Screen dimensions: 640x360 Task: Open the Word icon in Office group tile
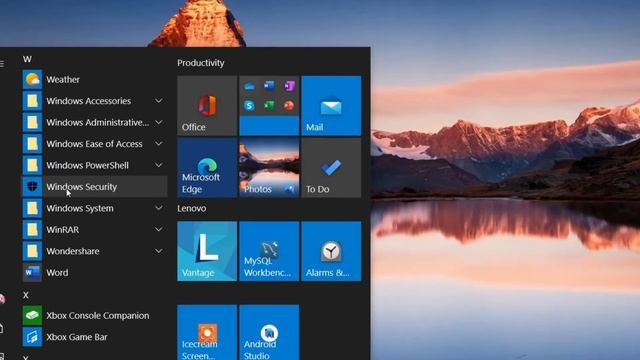coord(269,85)
